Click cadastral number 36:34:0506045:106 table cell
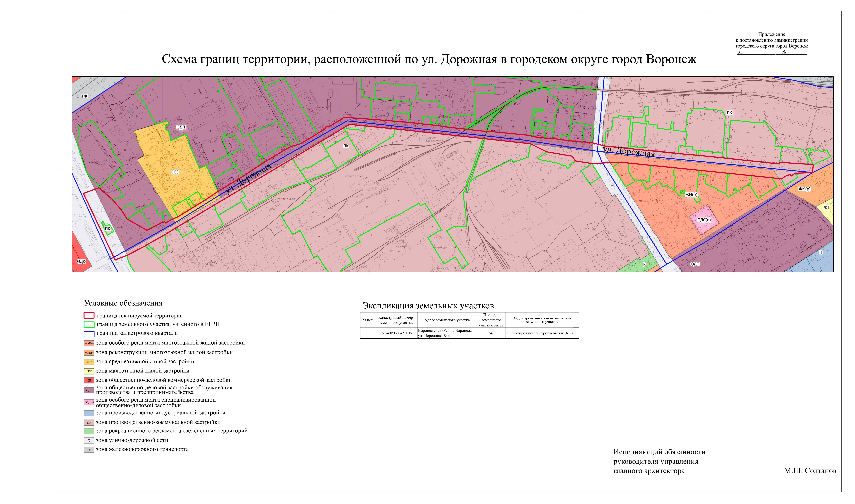This screenshot has height=504, width=855. pyautogui.click(x=395, y=333)
